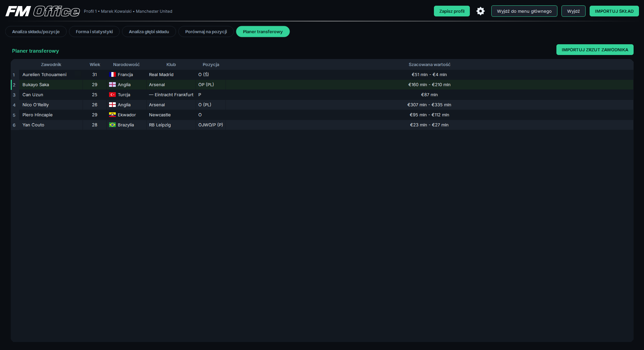Image resolution: width=644 pixels, height=350 pixels.
Task: Sort by the Klub column header
Action: click(x=171, y=64)
